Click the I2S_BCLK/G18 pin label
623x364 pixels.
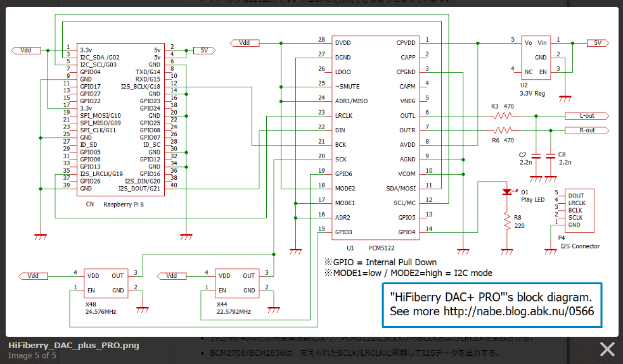tap(141, 87)
